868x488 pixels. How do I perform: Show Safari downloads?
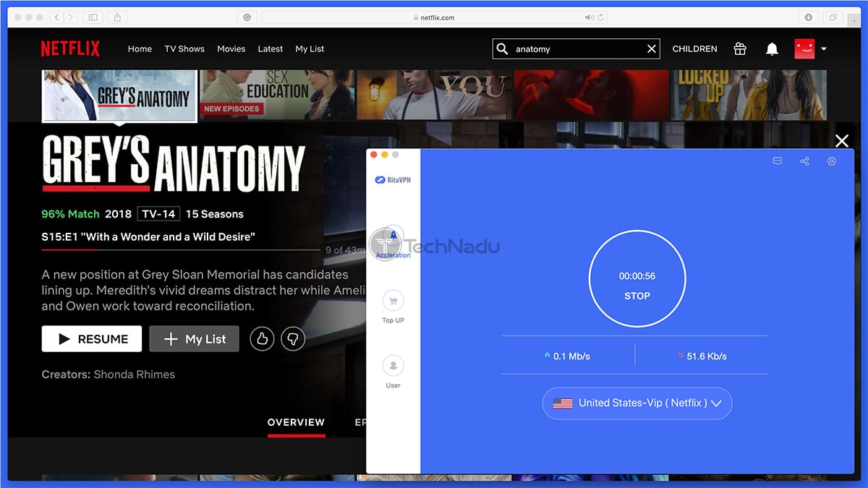(809, 17)
